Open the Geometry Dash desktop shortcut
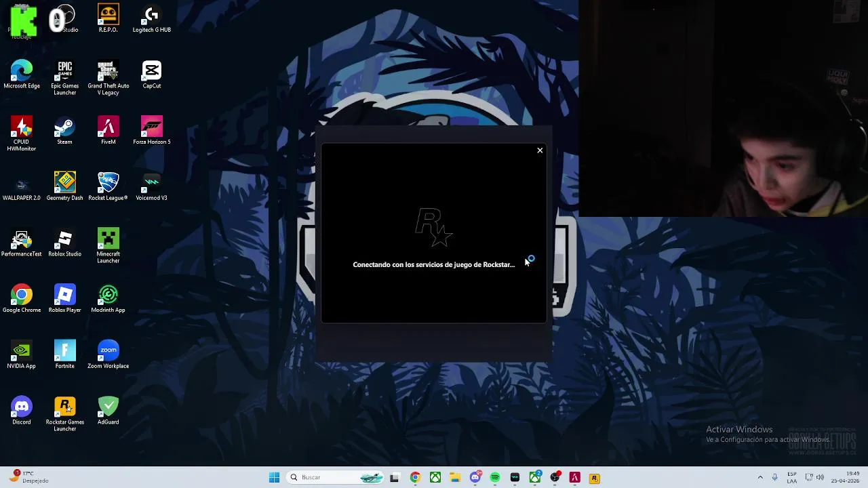 point(64,187)
